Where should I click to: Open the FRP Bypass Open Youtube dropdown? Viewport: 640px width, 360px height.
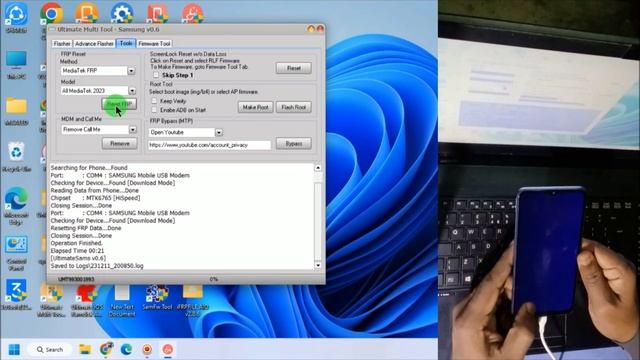click(219, 133)
